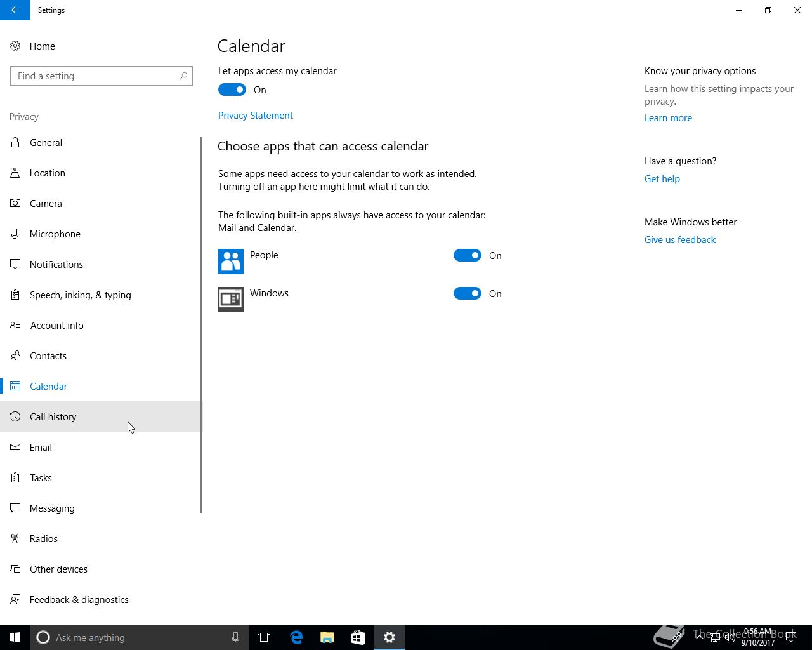Click Give us feedback link
Screen dimensions: 812x650
coord(680,240)
